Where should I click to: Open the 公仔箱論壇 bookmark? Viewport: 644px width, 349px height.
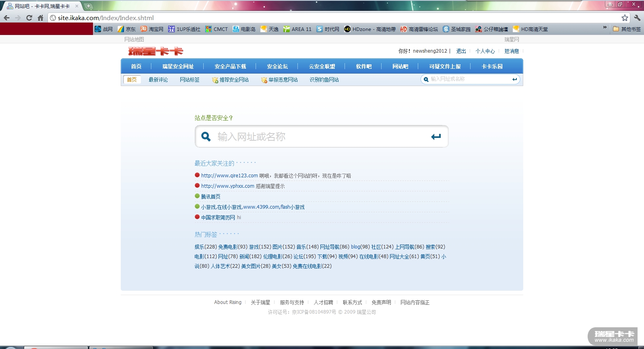[492, 29]
